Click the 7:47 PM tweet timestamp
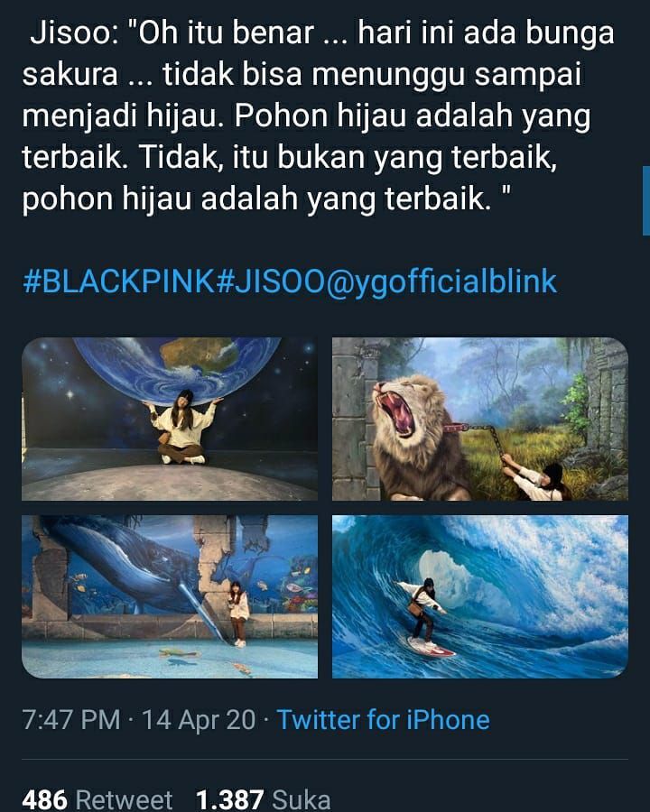This screenshot has width=650, height=812. 71,720
